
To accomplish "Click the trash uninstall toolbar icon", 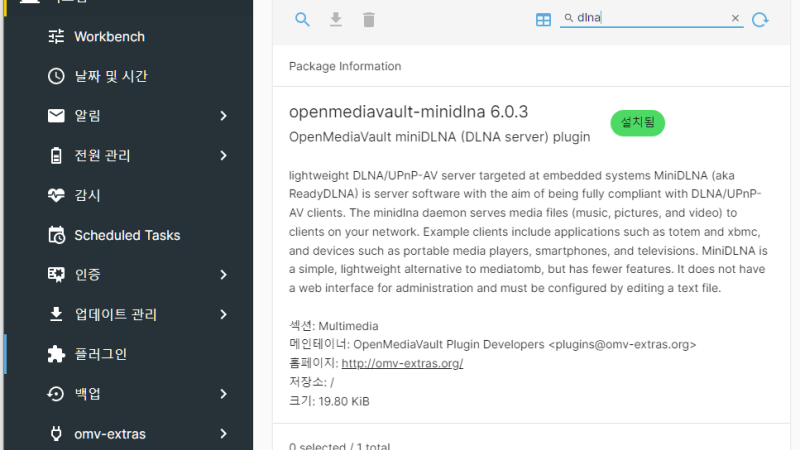I will 369,19.
